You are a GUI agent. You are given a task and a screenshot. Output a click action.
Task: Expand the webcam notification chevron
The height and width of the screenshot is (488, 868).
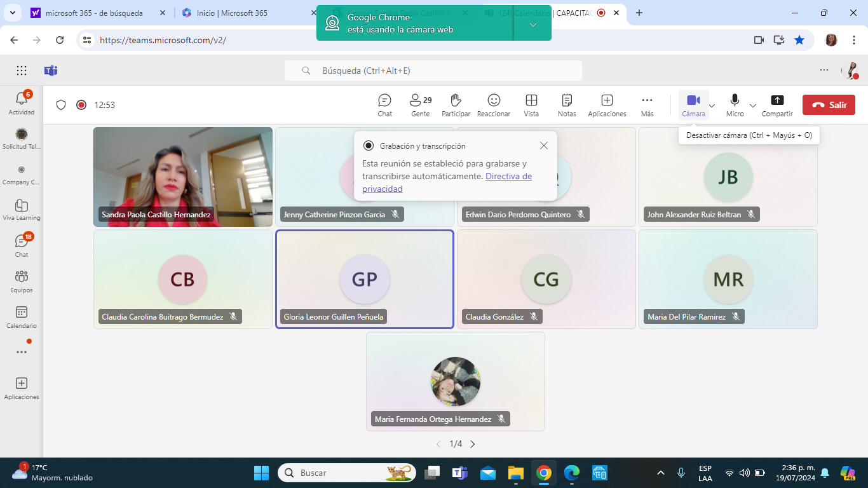tap(533, 24)
